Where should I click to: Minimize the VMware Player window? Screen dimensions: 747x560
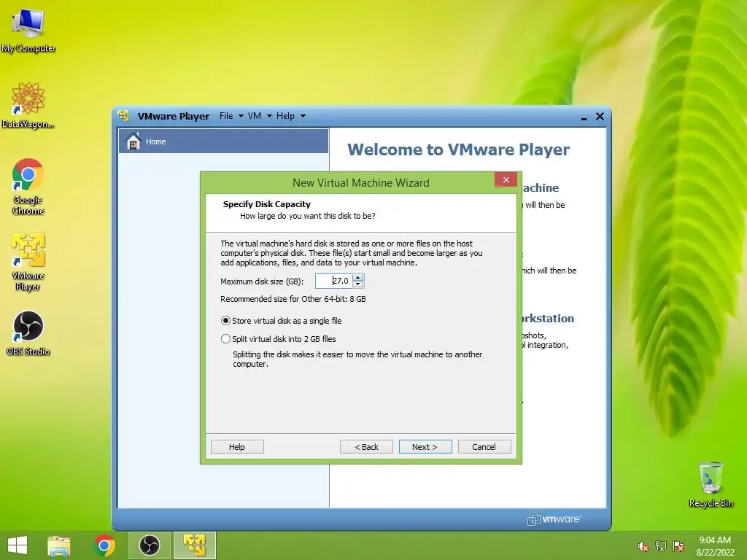(584, 117)
